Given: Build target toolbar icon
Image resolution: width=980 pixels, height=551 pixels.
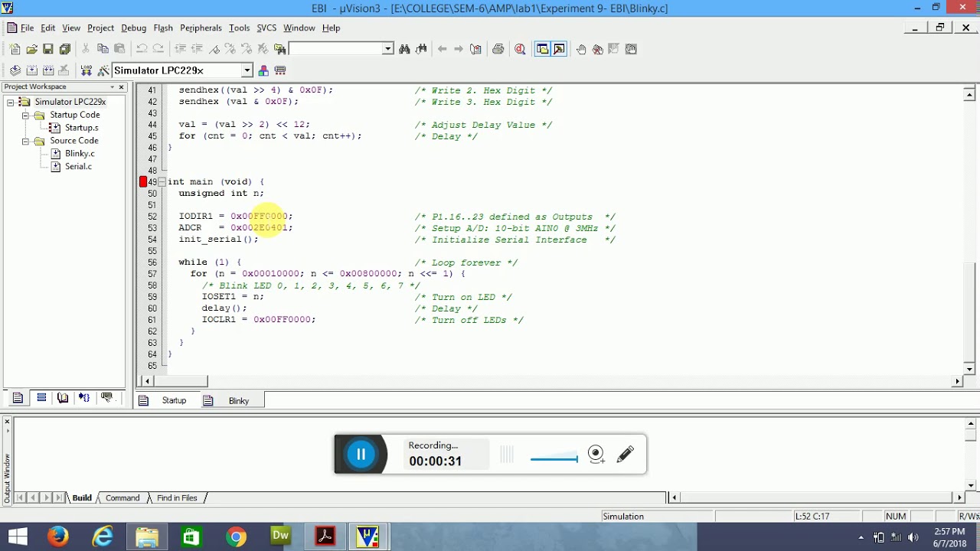Looking at the screenshot, I should pos(31,70).
